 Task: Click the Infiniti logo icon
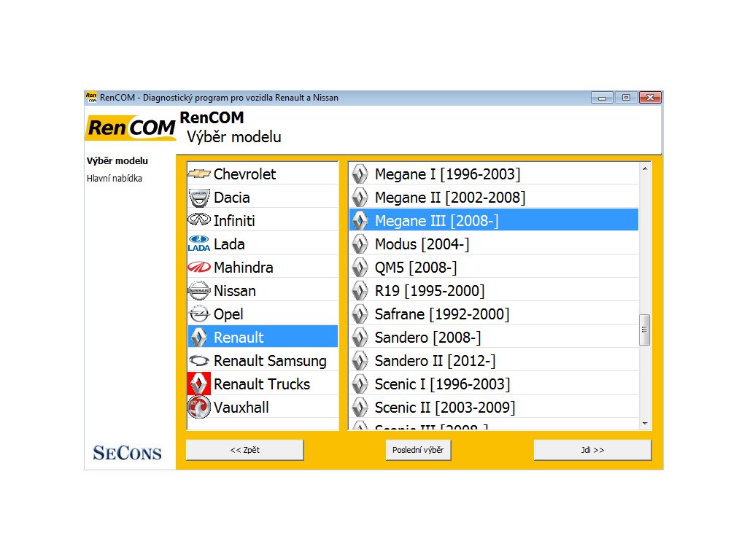(198, 219)
